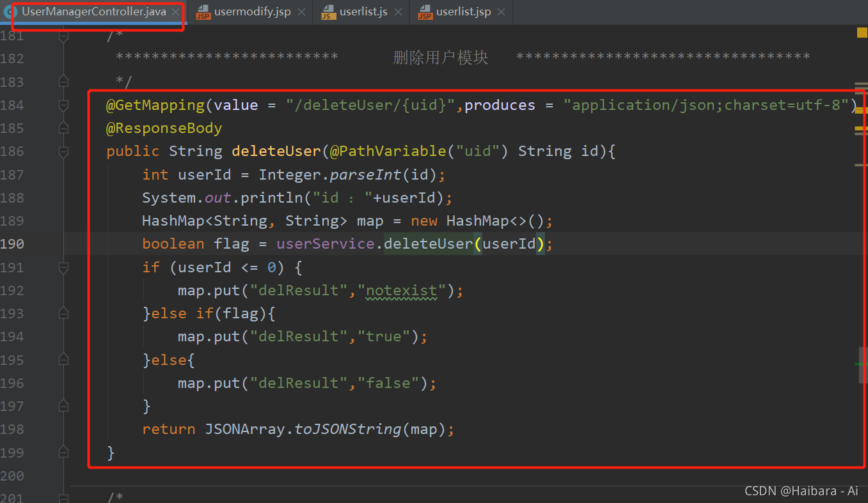Click println on line 188
The height and width of the screenshot is (503, 868).
272,197
